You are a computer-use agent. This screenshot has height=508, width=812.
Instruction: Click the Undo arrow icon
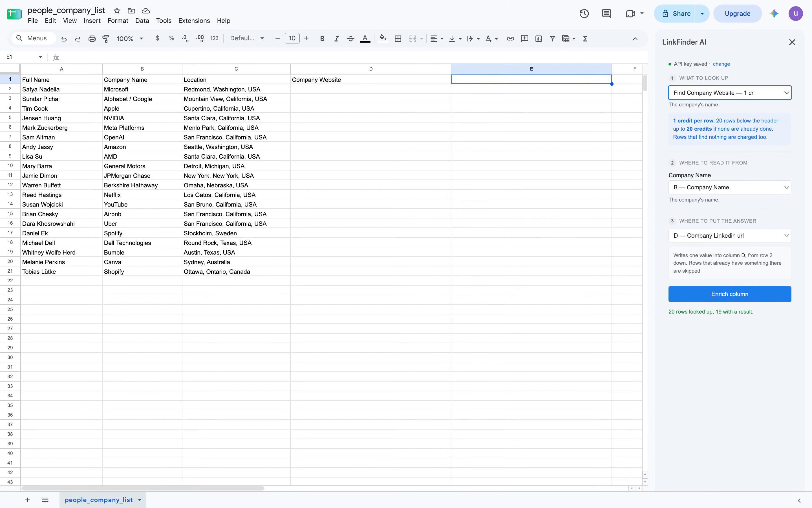click(x=64, y=39)
